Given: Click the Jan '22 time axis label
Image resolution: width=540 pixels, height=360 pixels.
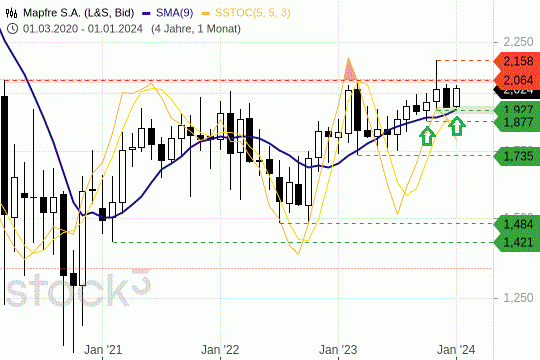Looking at the screenshot, I should [220, 350].
